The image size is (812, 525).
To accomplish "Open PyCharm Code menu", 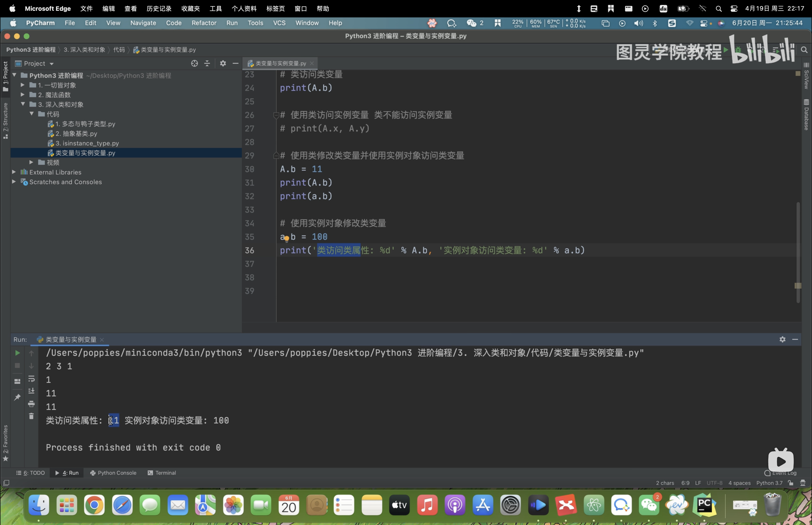I will (174, 23).
